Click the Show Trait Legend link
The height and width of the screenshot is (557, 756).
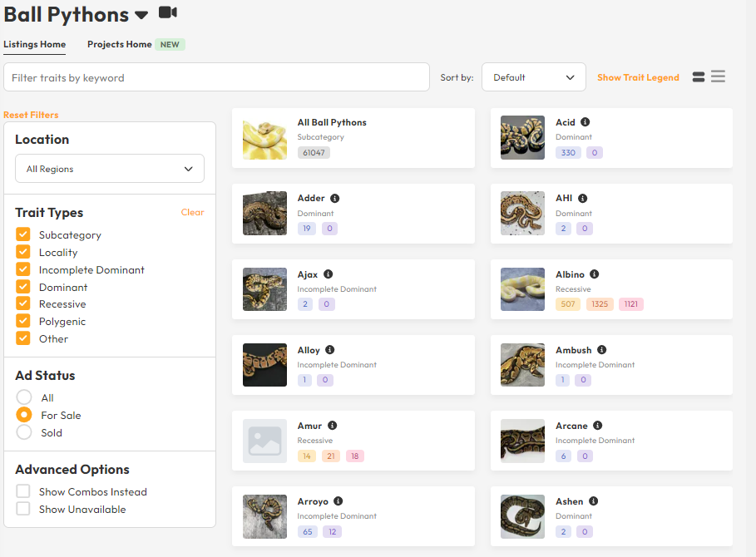click(638, 77)
